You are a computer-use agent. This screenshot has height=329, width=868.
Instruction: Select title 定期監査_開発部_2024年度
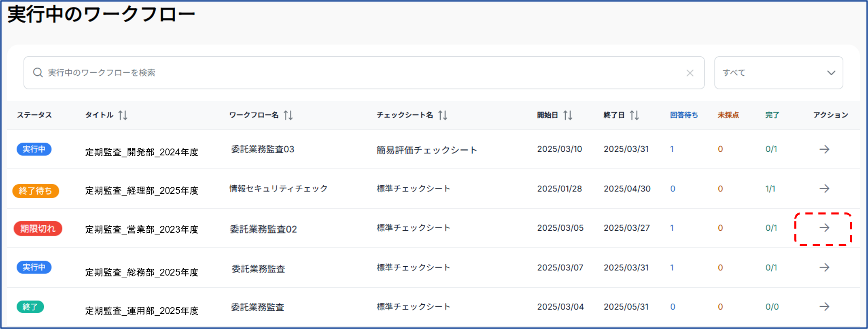pos(142,152)
